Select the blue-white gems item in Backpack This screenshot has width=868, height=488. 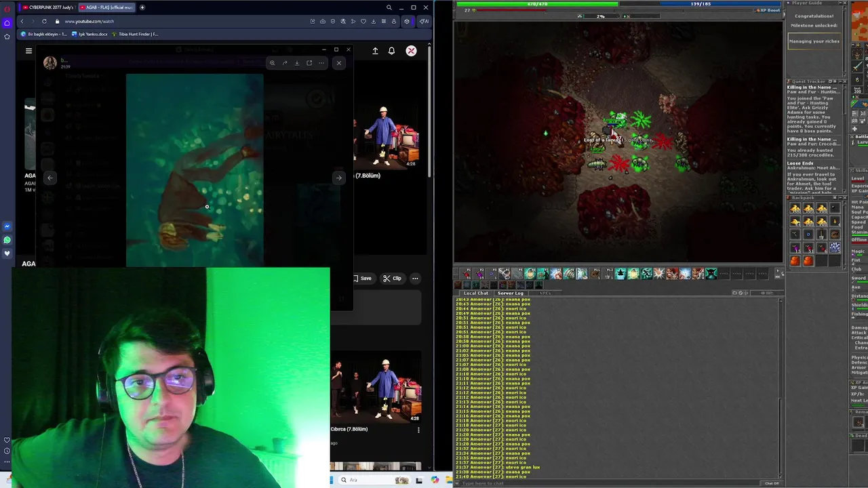pos(834,247)
